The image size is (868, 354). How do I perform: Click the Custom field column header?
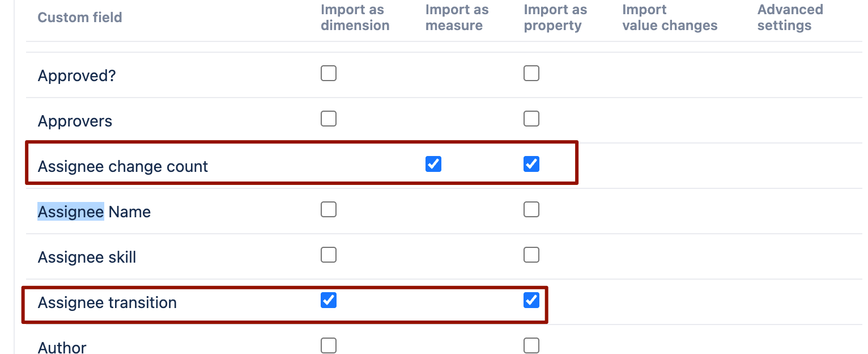(x=80, y=17)
